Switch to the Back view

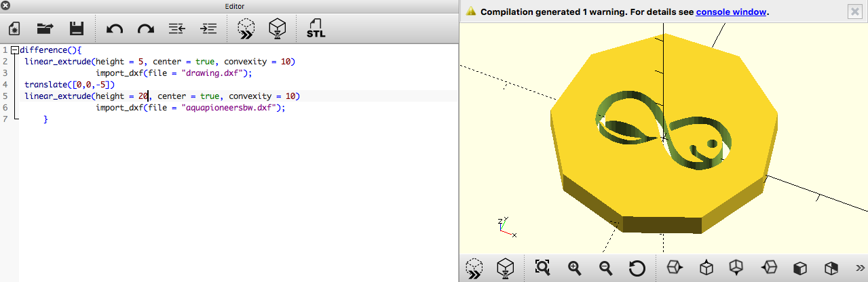[831, 268]
